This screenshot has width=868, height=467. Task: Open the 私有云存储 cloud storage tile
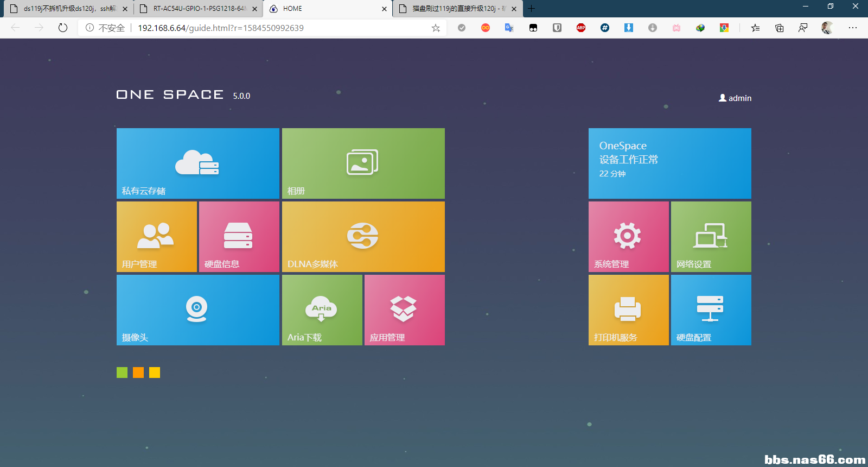198,163
